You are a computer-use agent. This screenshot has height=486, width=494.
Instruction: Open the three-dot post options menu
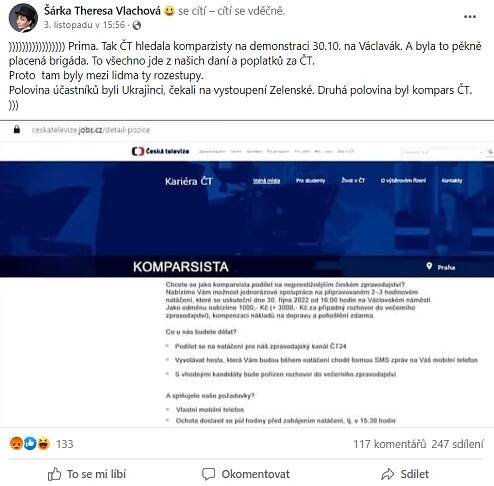470,17
